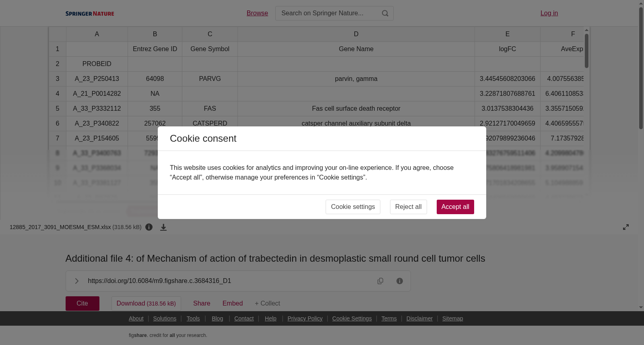Click the Accept all button
The width and height of the screenshot is (644, 345).
455,207
